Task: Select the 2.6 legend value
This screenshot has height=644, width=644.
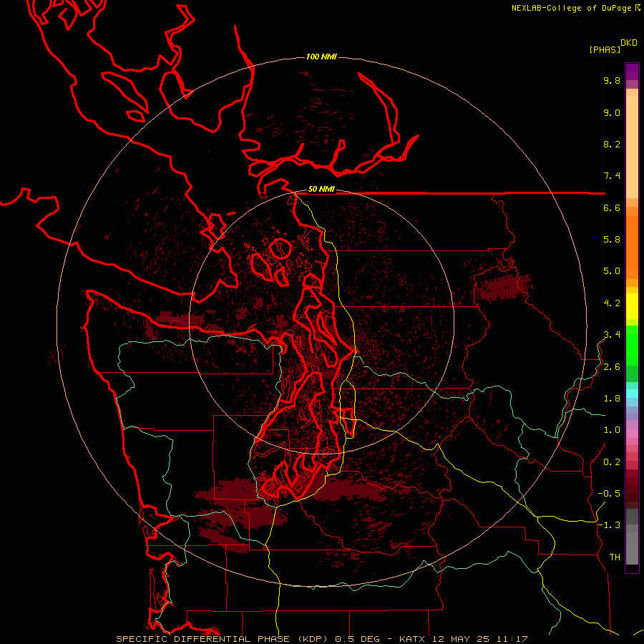Action: click(612, 367)
